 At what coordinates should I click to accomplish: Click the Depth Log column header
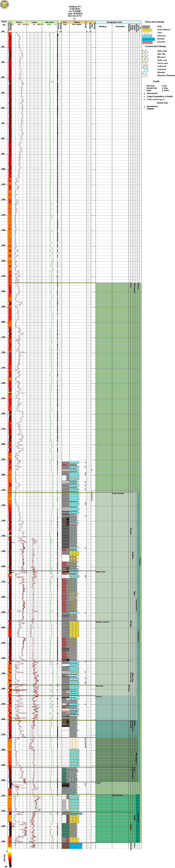(4, 23)
